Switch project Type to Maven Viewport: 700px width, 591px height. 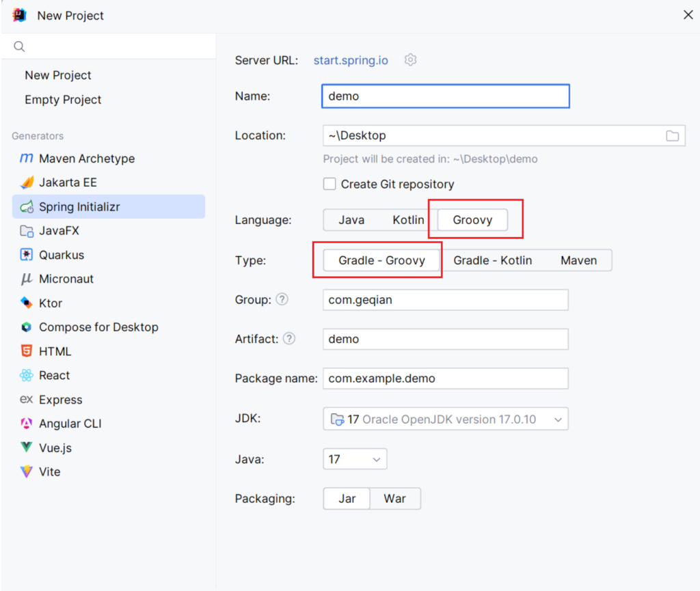[578, 260]
